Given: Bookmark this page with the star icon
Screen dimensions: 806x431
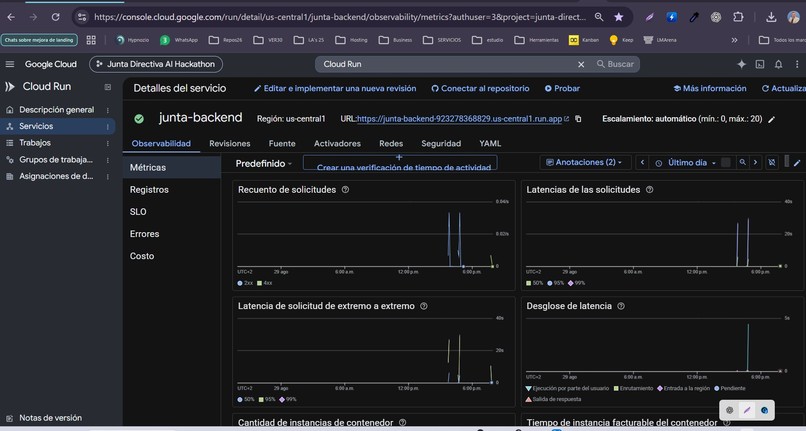Looking at the screenshot, I should click(x=619, y=17).
